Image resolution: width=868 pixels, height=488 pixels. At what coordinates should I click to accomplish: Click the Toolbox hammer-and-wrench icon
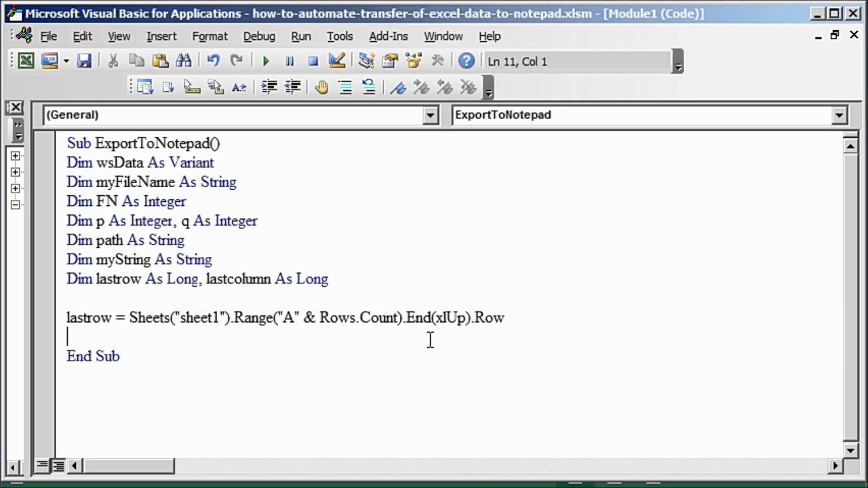pos(437,61)
